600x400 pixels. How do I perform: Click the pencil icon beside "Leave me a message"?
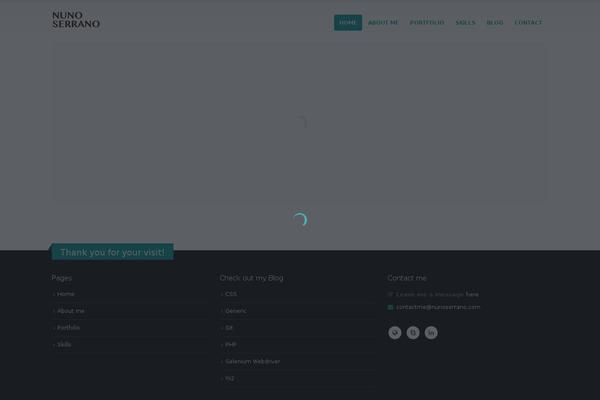[390, 294]
